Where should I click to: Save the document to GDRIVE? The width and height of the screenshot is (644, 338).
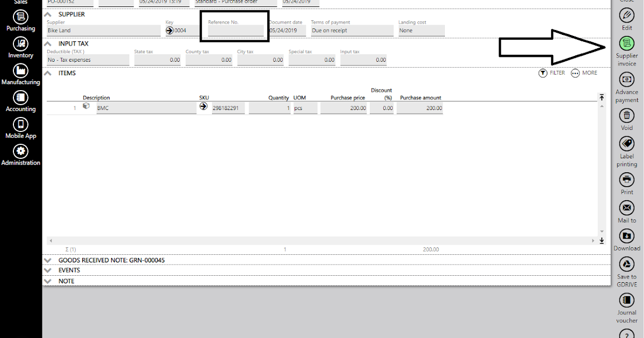[626, 264]
